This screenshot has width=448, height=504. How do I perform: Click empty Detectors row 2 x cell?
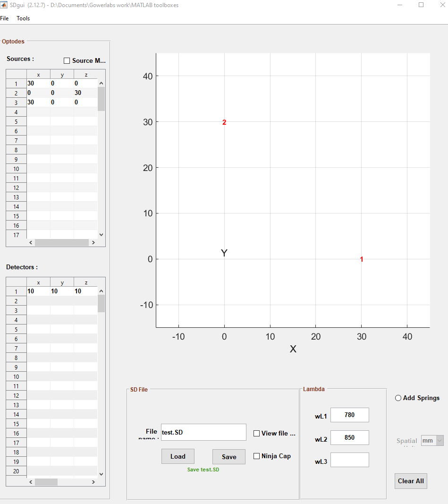(39, 301)
